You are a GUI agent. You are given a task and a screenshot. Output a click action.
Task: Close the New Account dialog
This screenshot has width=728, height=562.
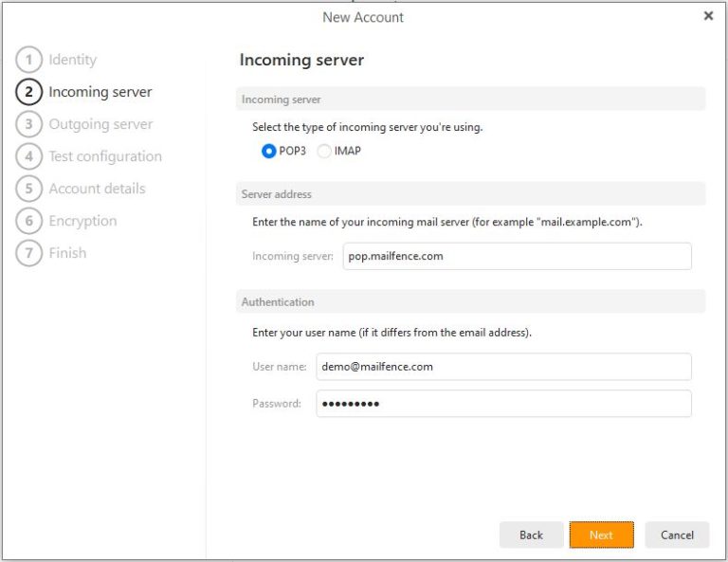(708, 16)
